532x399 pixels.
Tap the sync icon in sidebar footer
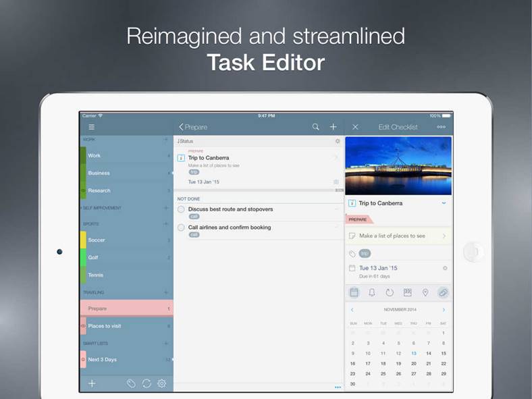tap(147, 383)
